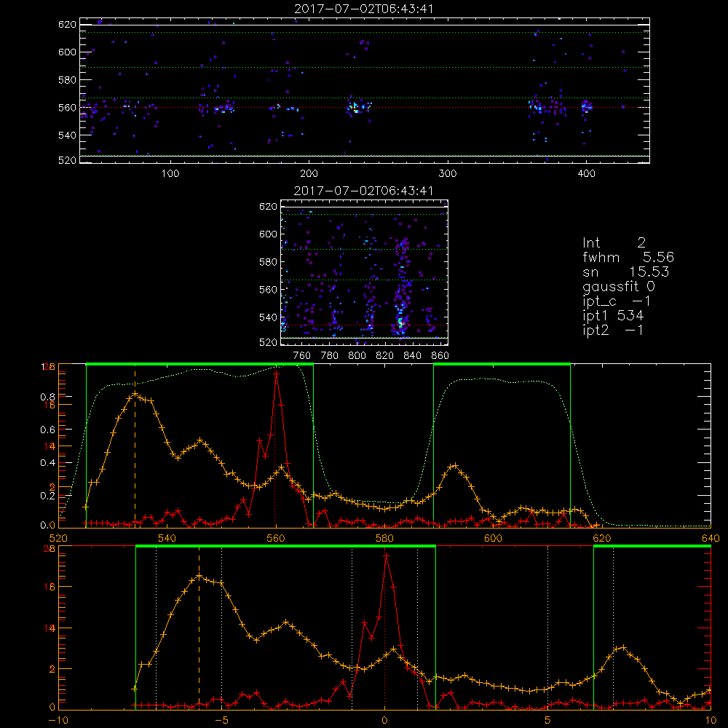Click the orange peak at dashed line in bottom plot
The width and height of the screenshot is (728, 728).
coord(199,576)
